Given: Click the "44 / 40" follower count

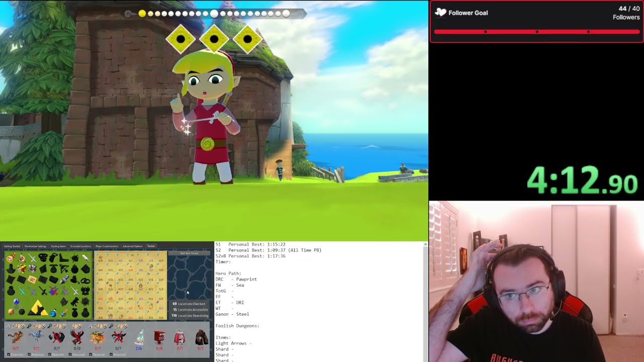Looking at the screenshot, I should pos(629,9).
